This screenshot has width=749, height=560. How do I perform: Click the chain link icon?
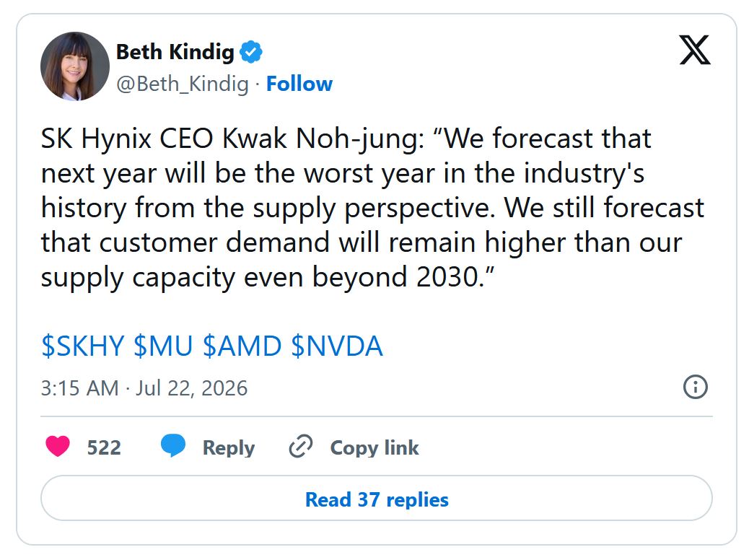301,446
